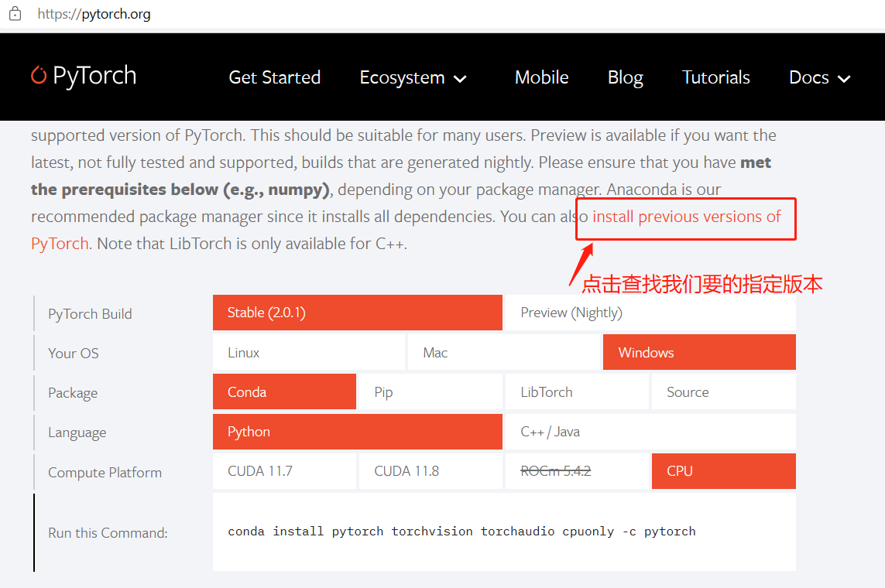Select the Mac OS option
Viewport: 885px width, 588px height.
tap(504, 352)
